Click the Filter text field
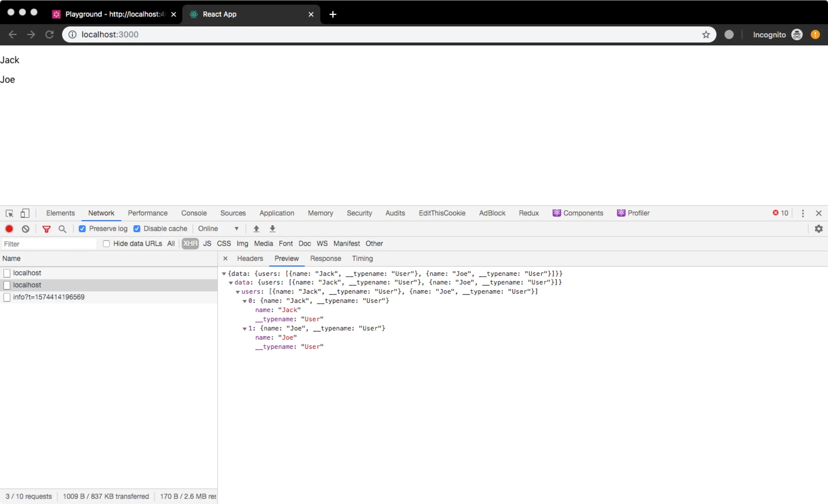The height and width of the screenshot is (504, 828). [x=49, y=244]
